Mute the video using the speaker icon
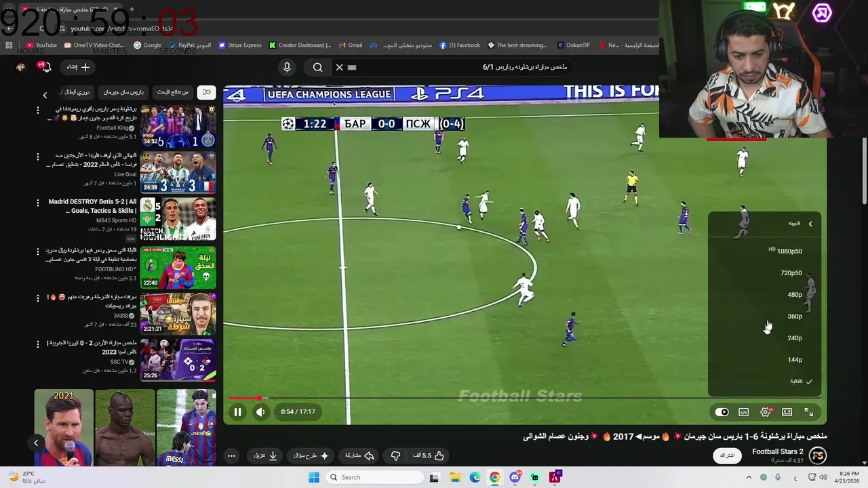The width and height of the screenshot is (868, 488). (260, 411)
